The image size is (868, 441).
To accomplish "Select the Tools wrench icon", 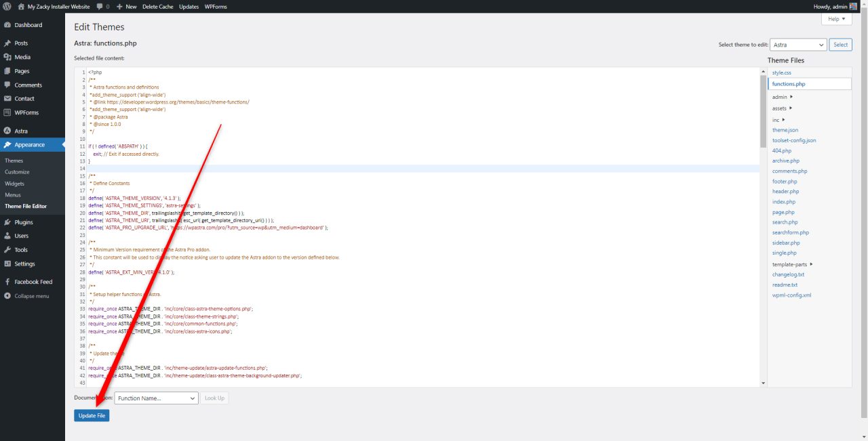I will [9, 249].
